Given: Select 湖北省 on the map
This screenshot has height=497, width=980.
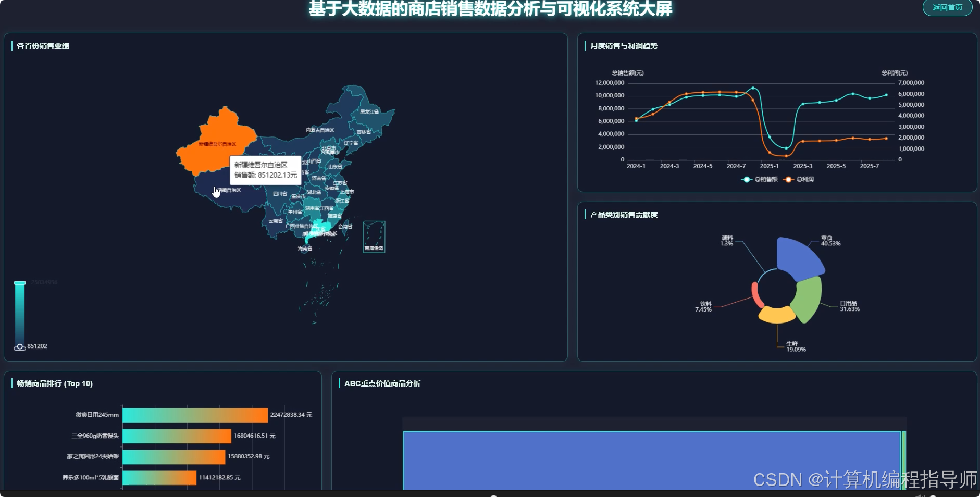Looking at the screenshot, I should point(314,192).
